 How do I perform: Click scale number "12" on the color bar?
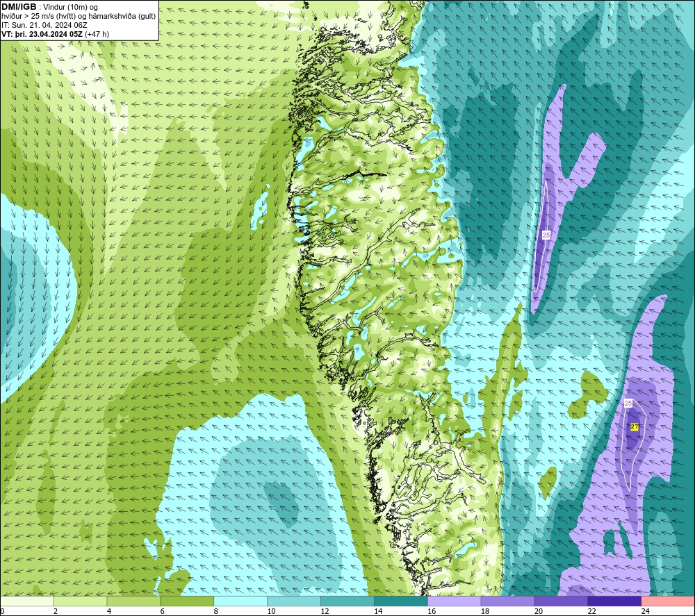click(x=325, y=611)
